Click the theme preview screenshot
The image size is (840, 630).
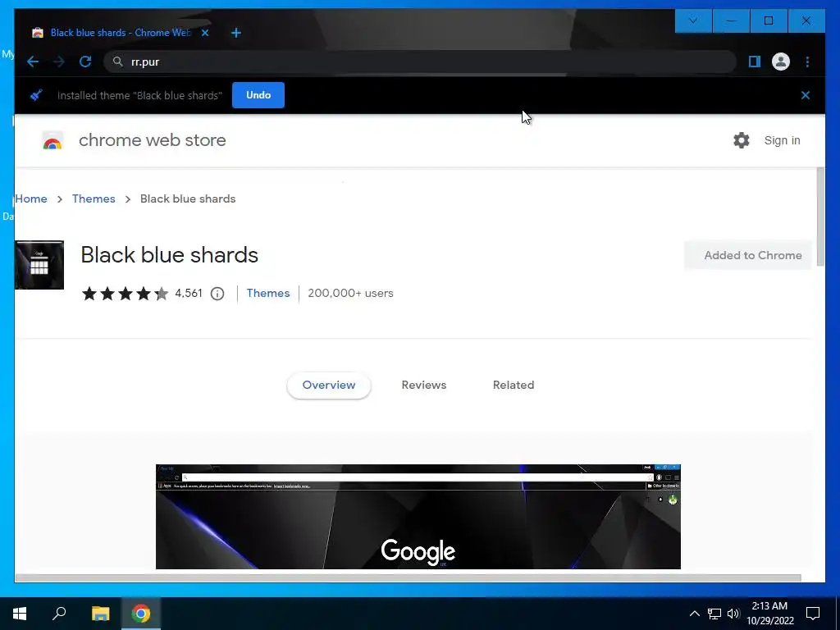[x=418, y=517]
